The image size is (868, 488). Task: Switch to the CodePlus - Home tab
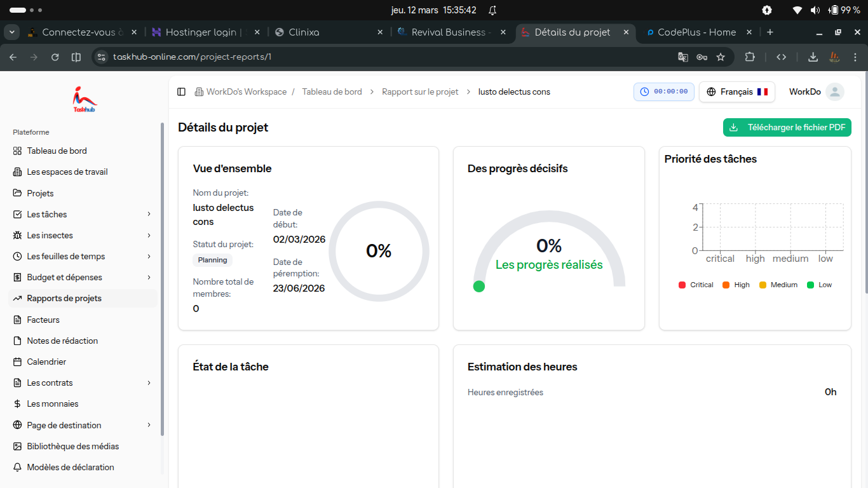point(696,32)
